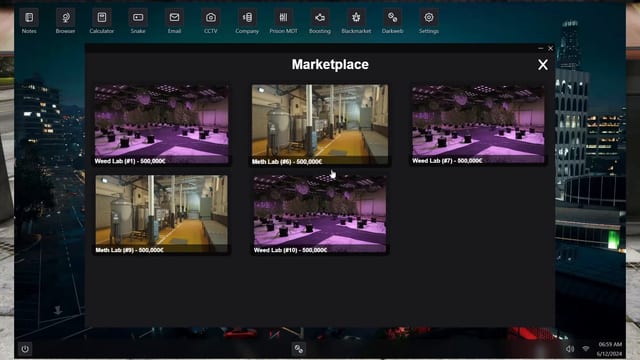Open the Notes app icon
This screenshot has width=640, height=360.
(29, 18)
